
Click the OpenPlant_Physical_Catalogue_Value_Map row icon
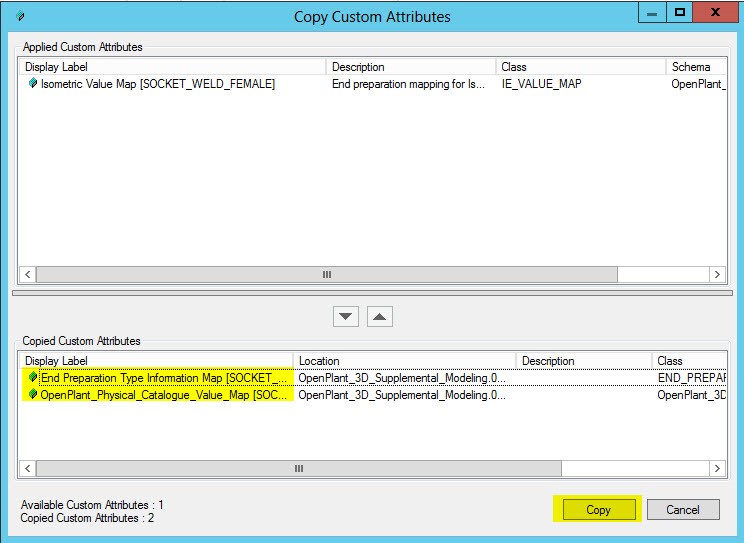coord(33,395)
